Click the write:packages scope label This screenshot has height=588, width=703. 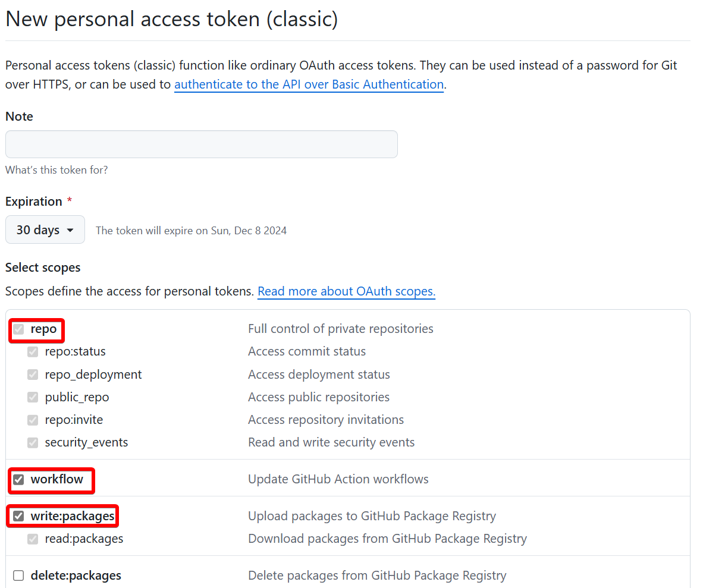click(x=73, y=516)
